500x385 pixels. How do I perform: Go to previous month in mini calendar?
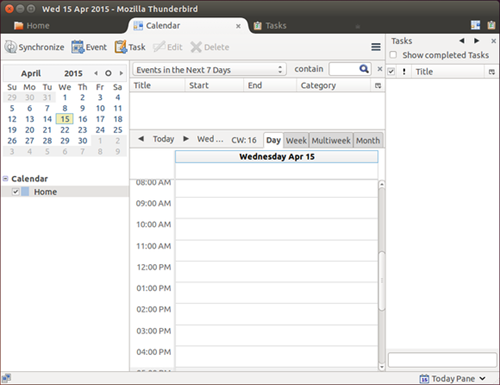point(96,73)
